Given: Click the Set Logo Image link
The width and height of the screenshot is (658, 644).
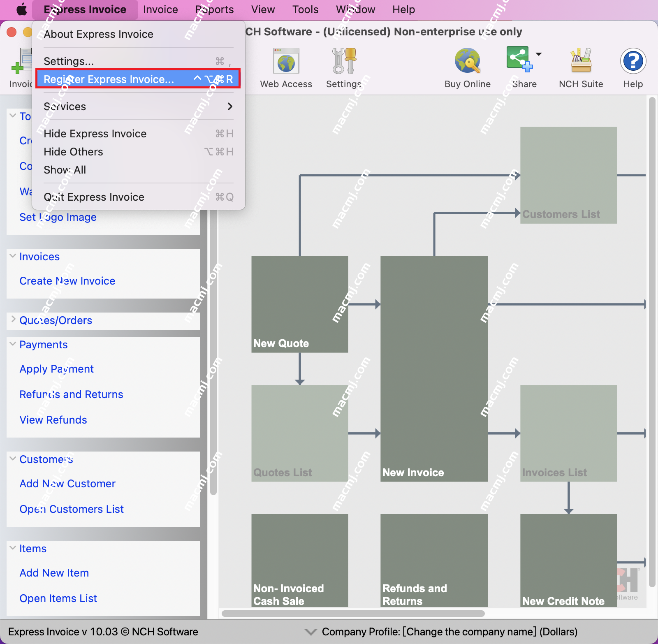Looking at the screenshot, I should point(58,217).
